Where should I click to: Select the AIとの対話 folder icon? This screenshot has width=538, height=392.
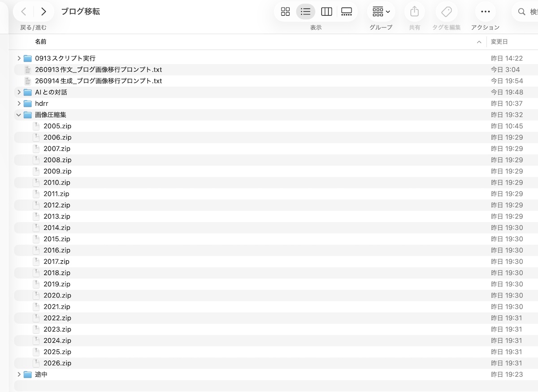(28, 92)
